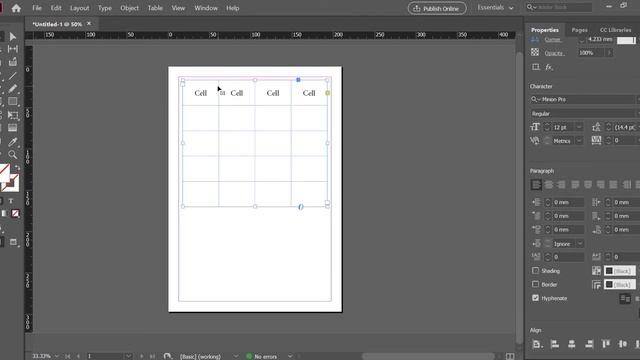Open the File menu
Screen dimensions: 640x360
point(37,8)
